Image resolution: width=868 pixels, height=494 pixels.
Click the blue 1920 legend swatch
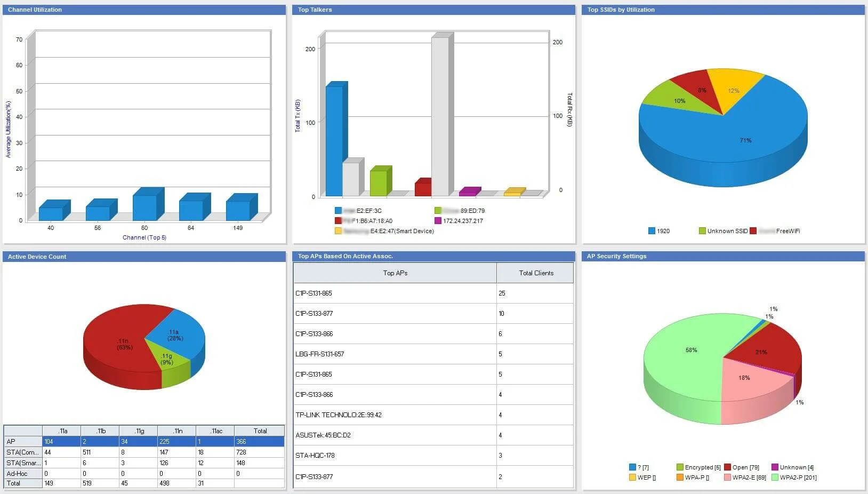click(652, 231)
